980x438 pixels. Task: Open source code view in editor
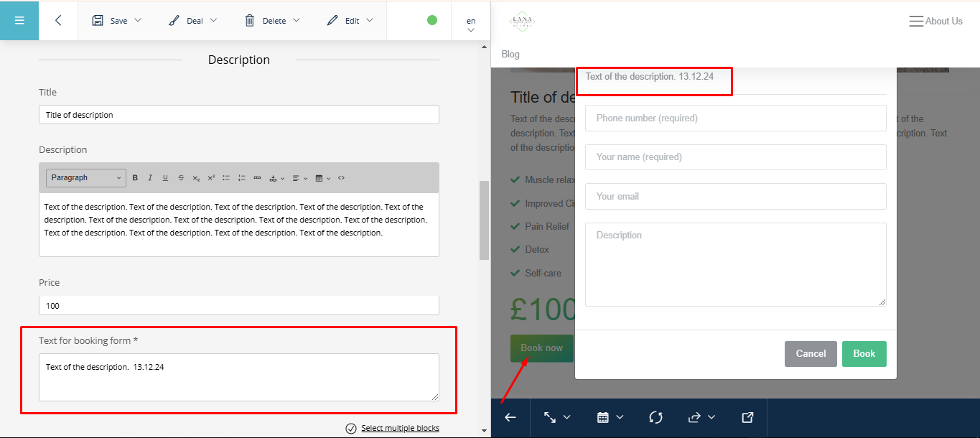[x=341, y=178]
